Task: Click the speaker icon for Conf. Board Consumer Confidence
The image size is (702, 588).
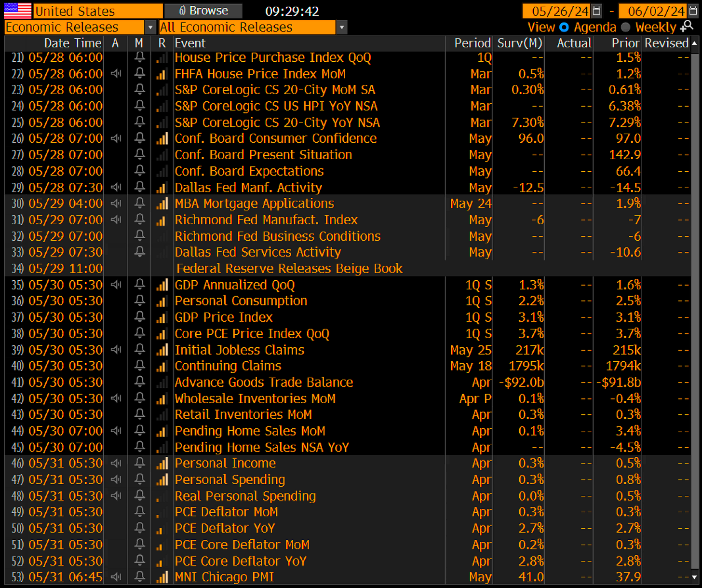Action: (116, 138)
